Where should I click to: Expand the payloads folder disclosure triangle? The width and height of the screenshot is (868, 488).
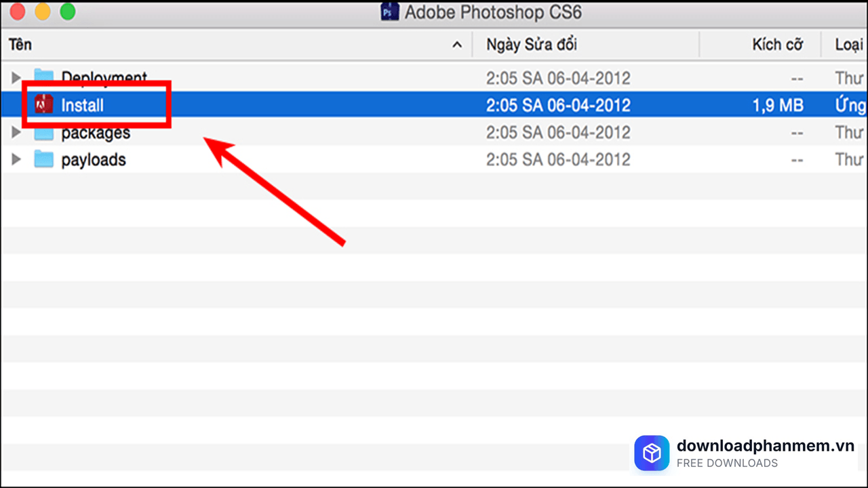coord(16,160)
